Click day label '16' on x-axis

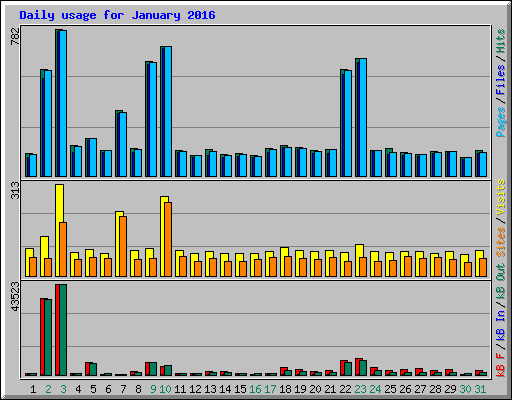(x=255, y=389)
